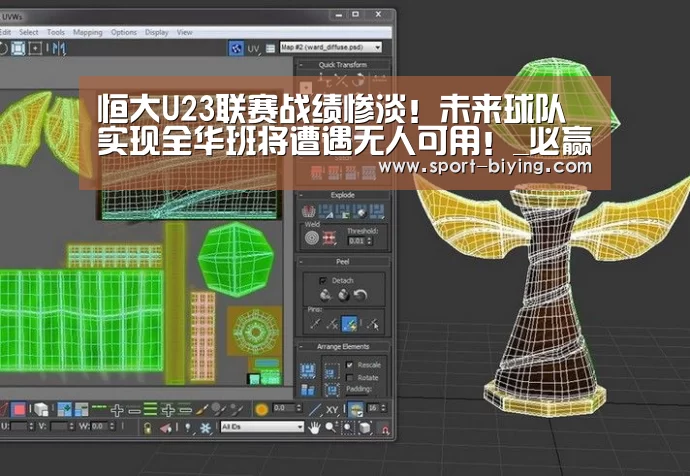Screen dimensions: 690x476
Task: Adjust the spinner next to value 16
Action: [383, 408]
